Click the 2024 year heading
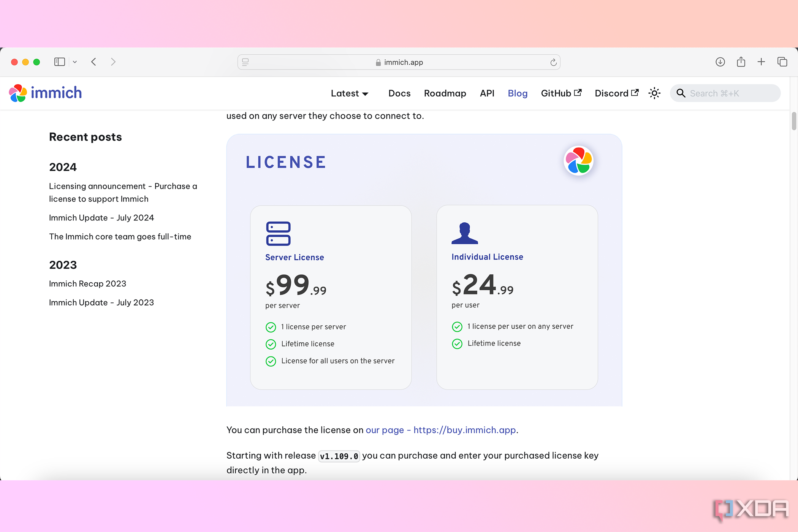The image size is (798, 532). click(x=63, y=167)
